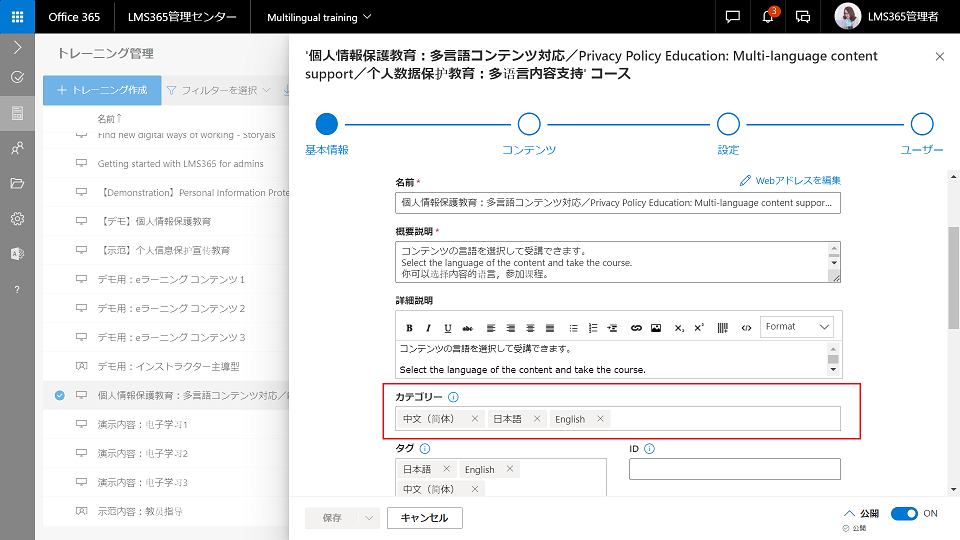The width and height of the screenshot is (960, 540).
Task: Click LMS365管理センター header link
Action: coord(182,17)
